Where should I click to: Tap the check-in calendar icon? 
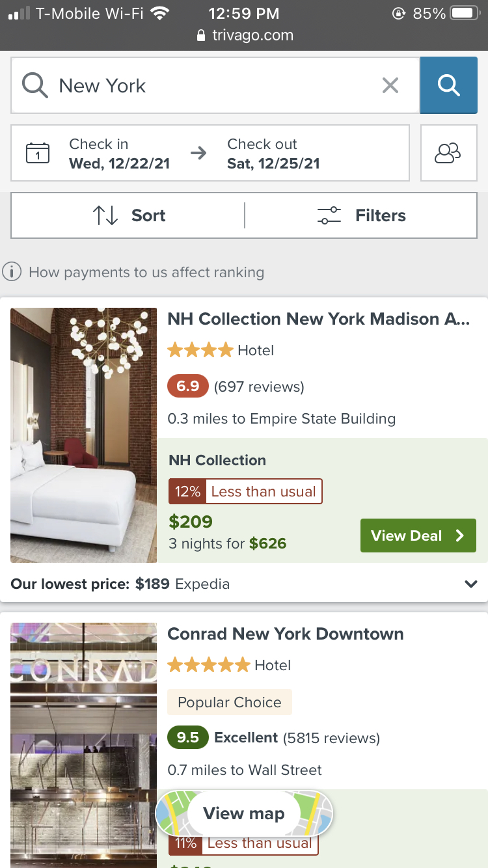(38, 153)
